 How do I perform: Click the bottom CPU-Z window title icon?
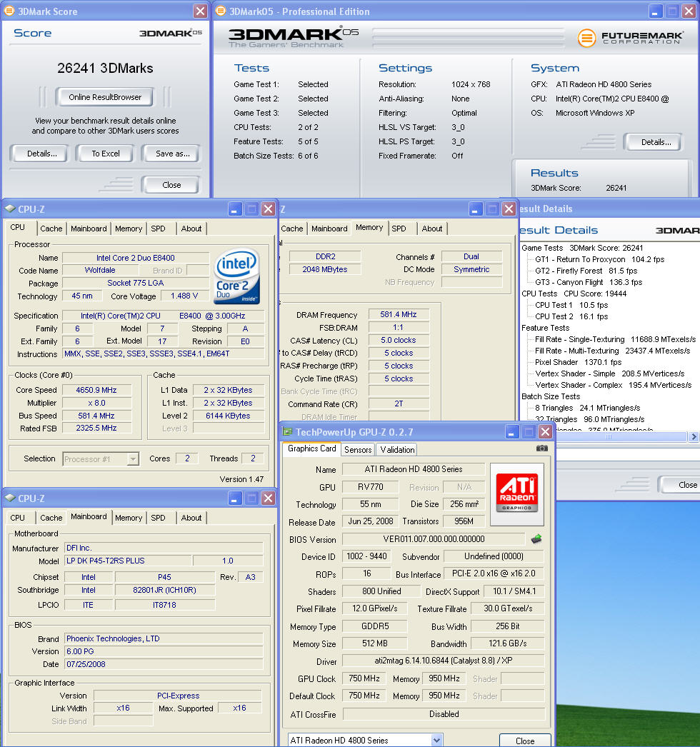click(x=10, y=498)
